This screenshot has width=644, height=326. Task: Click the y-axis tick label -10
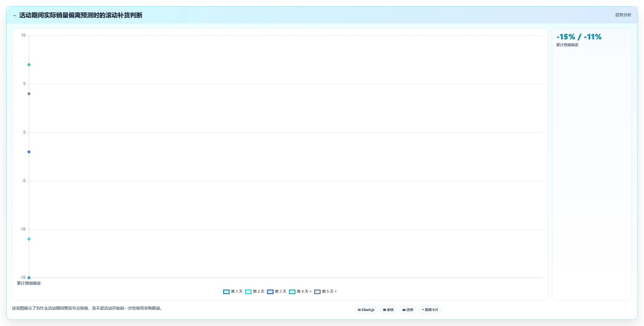pos(23,229)
